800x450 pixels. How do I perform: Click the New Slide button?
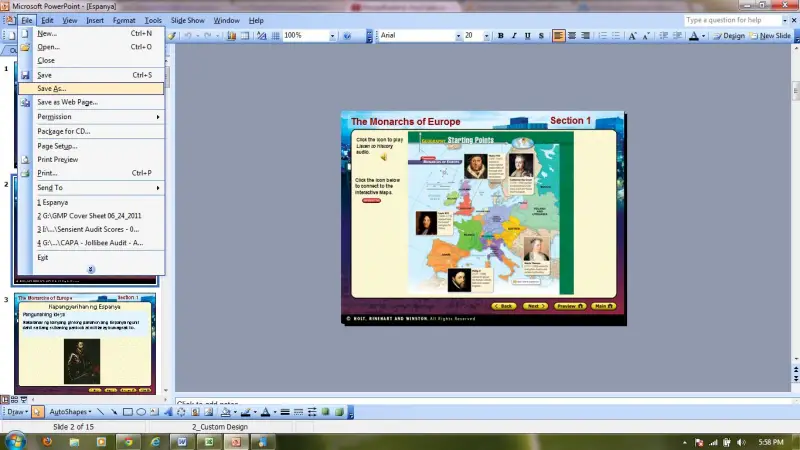coord(769,35)
